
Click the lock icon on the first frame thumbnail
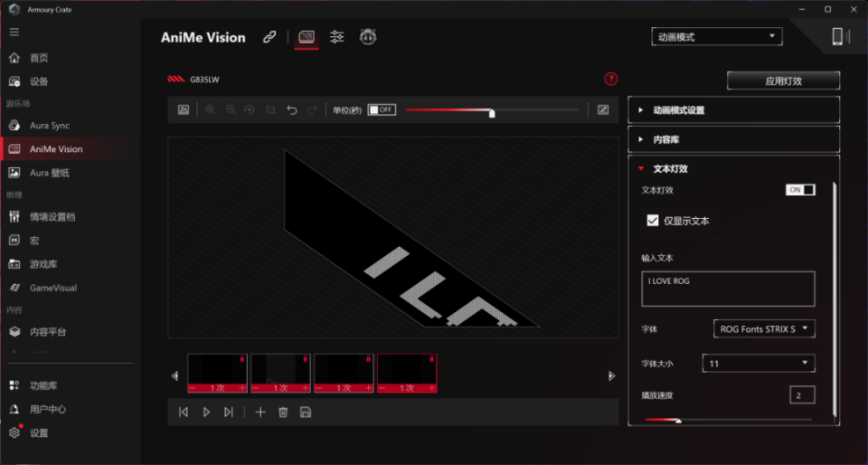(242, 359)
